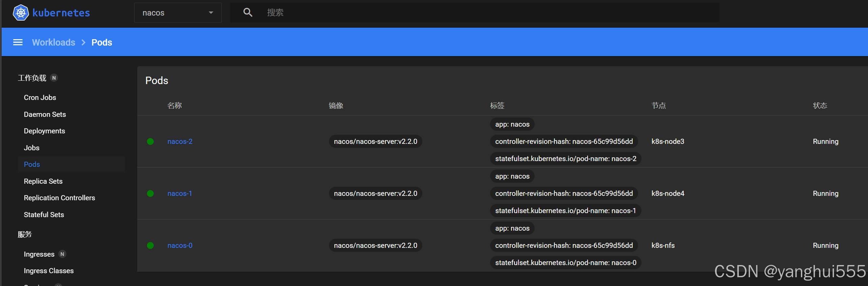Screen dimensions: 868x286
Task: Click the green status dot for nacos-0
Action: (x=150, y=245)
